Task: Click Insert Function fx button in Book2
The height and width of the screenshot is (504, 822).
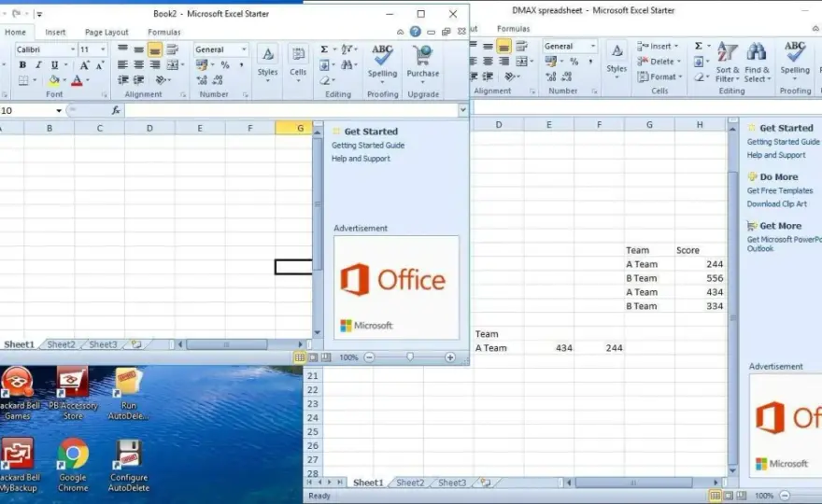Action: coord(116,110)
